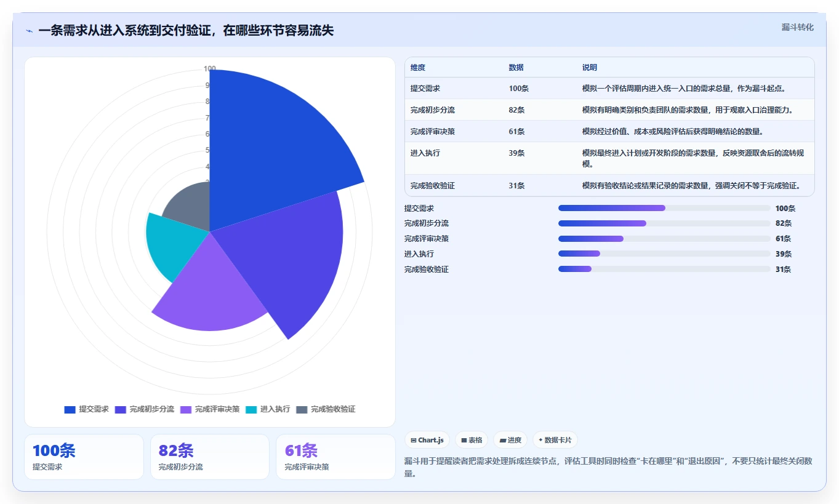The width and height of the screenshot is (839, 504).
Task: Open the 82条 完成初步分流 data card
Action: pos(210,457)
